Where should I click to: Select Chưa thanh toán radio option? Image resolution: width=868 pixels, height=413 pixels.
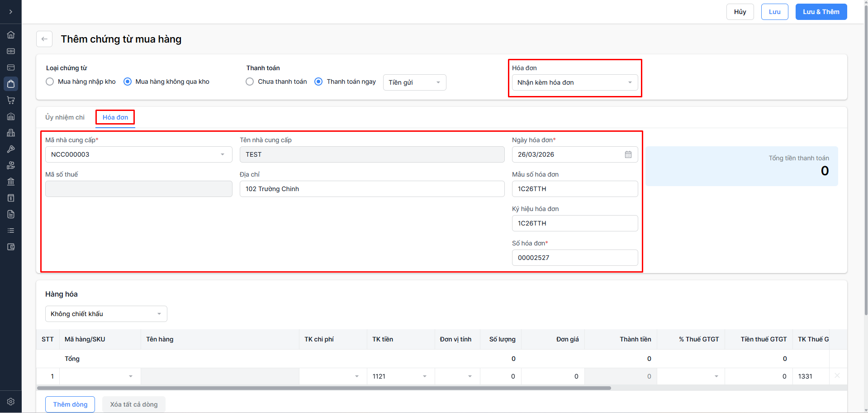pos(250,82)
